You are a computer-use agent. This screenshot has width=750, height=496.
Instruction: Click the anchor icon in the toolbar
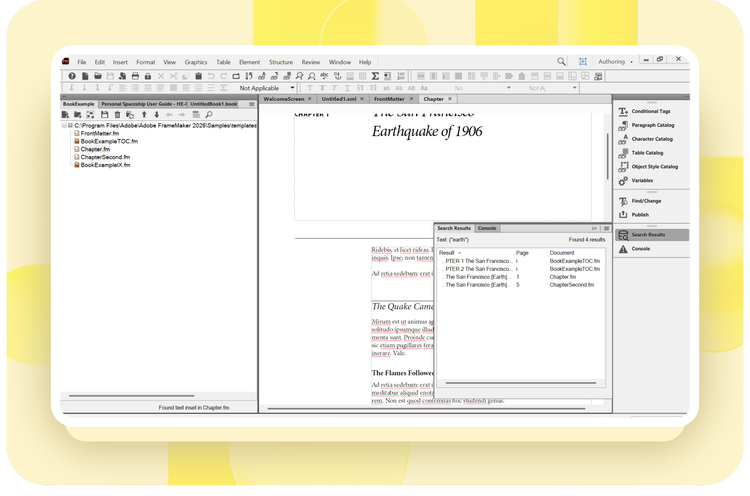pos(337,76)
